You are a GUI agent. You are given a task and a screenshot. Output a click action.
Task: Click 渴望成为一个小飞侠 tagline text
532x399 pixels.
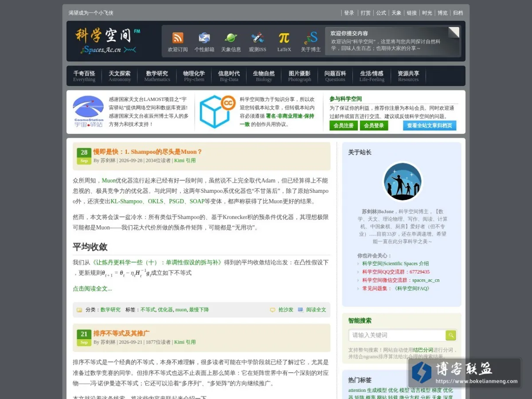(x=90, y=13)
